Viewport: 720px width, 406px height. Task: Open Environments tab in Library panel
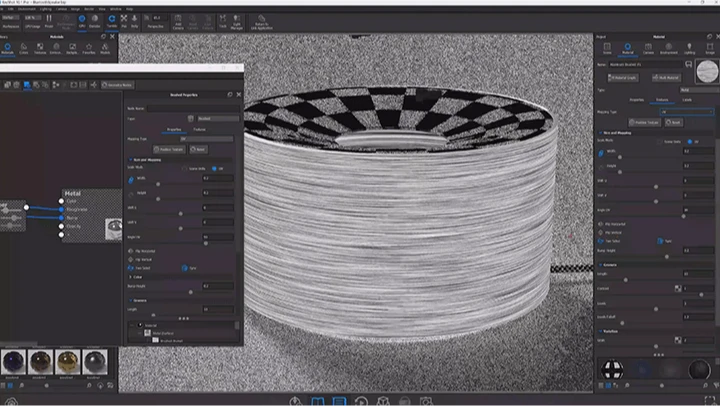pyautogui.click(x=56, y=49)
